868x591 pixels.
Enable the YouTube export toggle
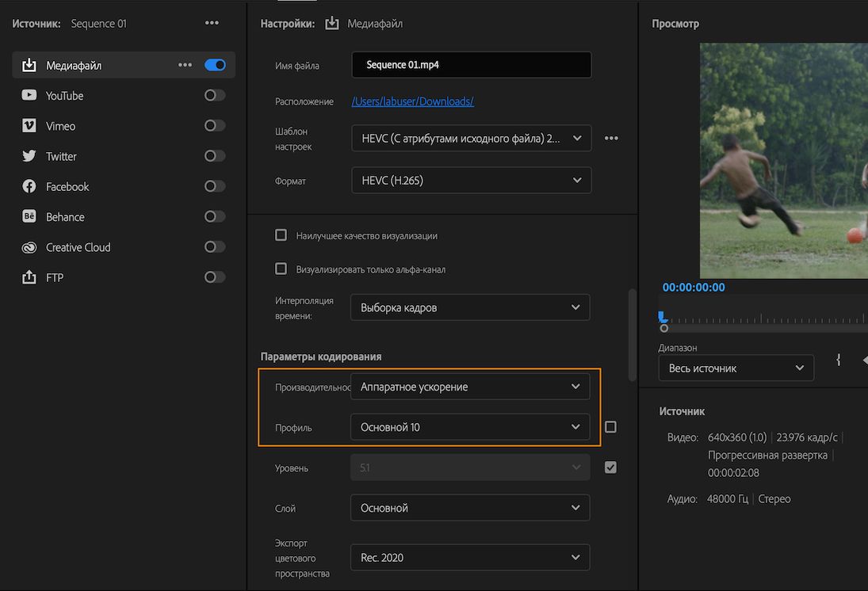[215, 96]
